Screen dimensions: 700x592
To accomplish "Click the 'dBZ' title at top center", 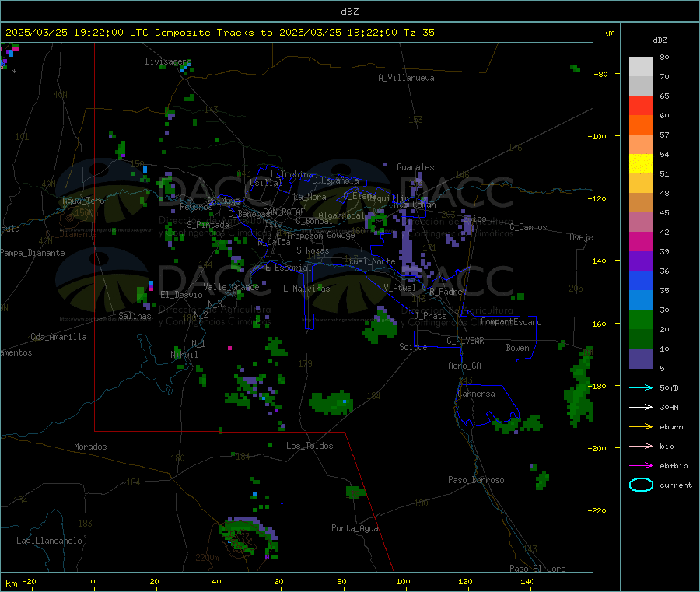I will point(349,12).
